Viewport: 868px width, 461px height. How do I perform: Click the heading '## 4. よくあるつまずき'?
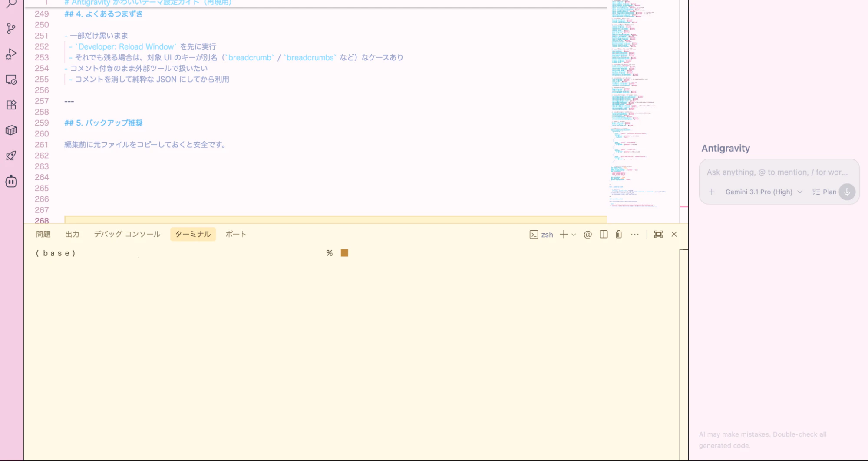(x=103, y=14)
